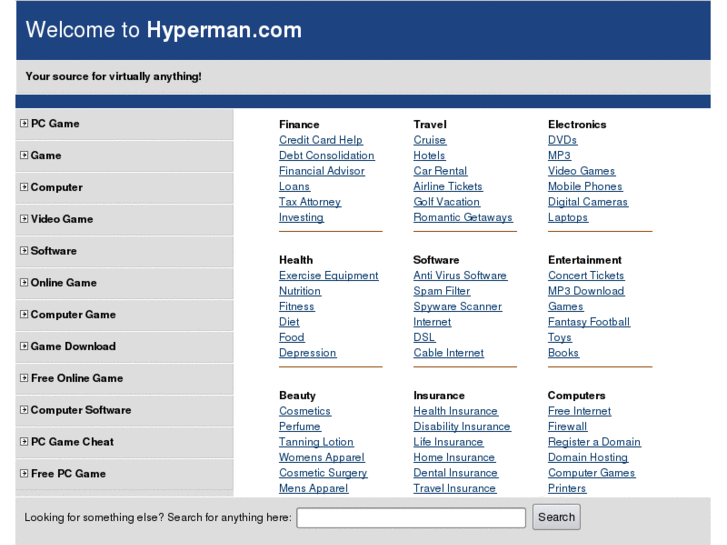The image size is (727, 545).
Task: Expand the Game sidebar plus icon
Action: click(24, 155)
